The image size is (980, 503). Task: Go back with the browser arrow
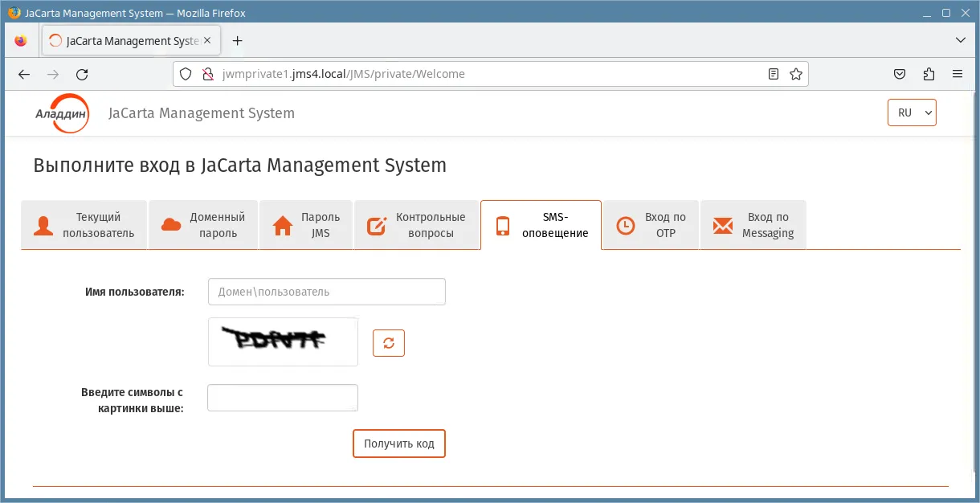click(24, 74)
